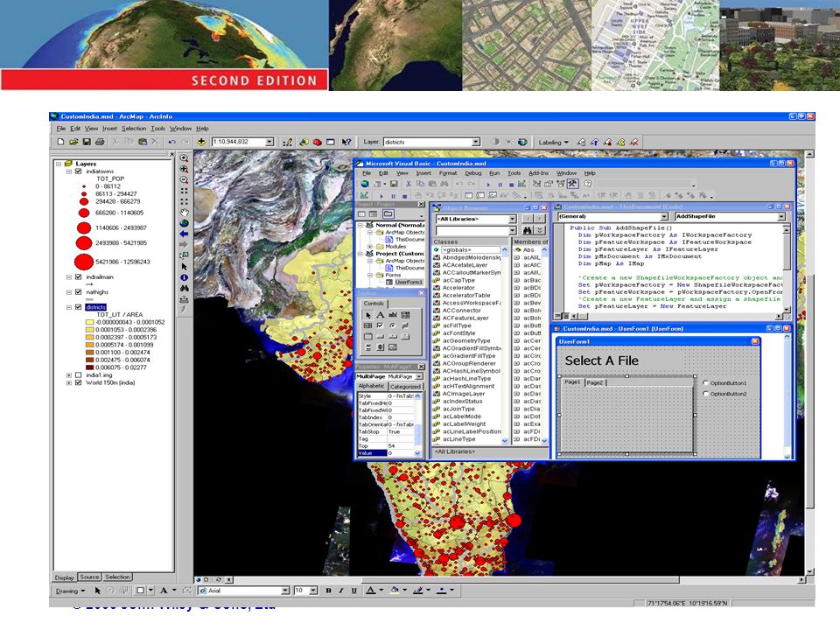Click the ArcMap Undo arrow
The height and width of the screenshot is (630, 840).
pyautogui.click(x=172, y=142)
